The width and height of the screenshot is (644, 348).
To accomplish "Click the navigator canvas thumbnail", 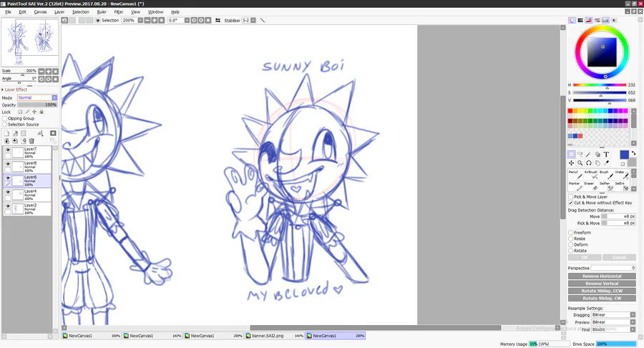I will (29, 42).
